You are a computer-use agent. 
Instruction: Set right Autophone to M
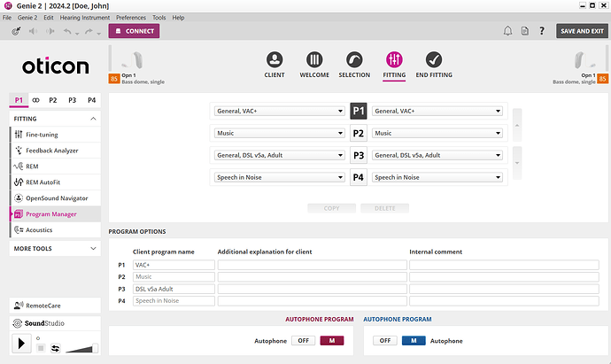coord(414,341)
